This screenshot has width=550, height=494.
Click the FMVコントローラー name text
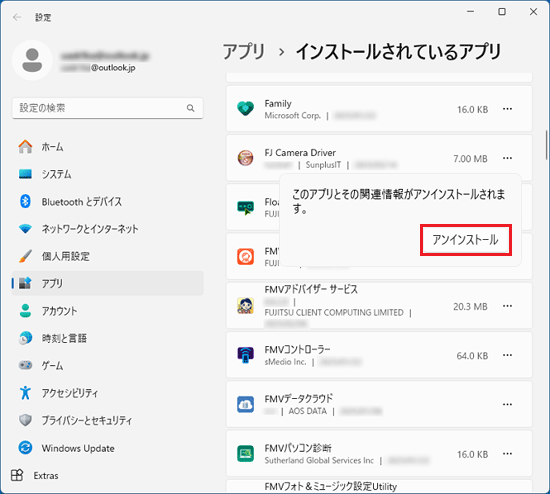click(x=297, y=349)
